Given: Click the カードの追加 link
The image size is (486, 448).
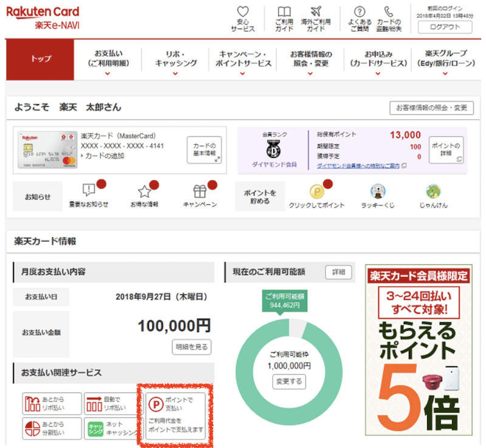Looking at the screenshot, I should (104, 156).
